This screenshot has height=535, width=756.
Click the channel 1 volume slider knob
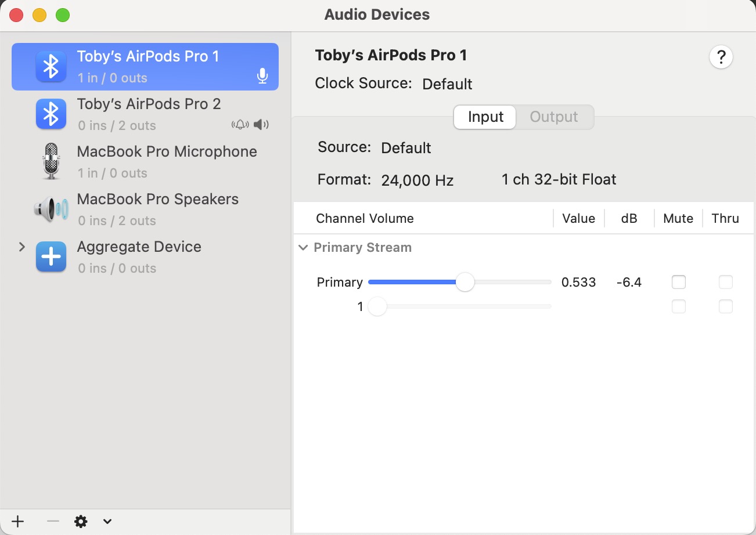tap(377, 306)
